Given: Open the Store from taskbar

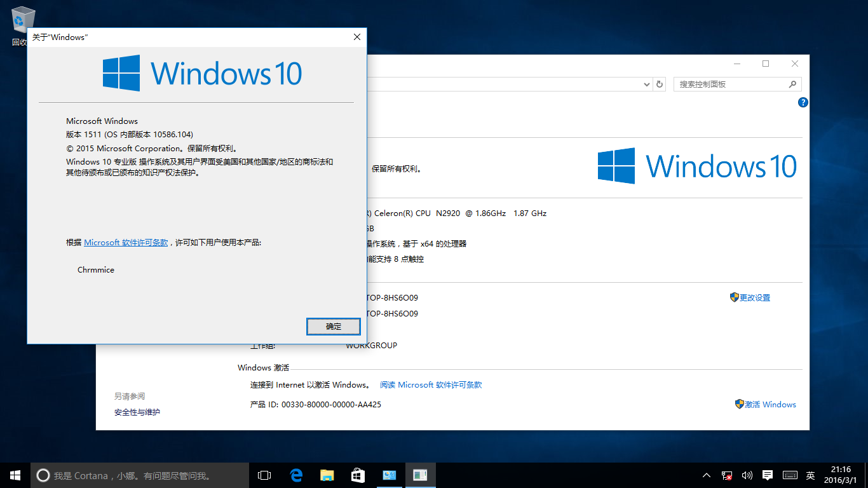Looking at the screenshot, I should coord(358,475).
